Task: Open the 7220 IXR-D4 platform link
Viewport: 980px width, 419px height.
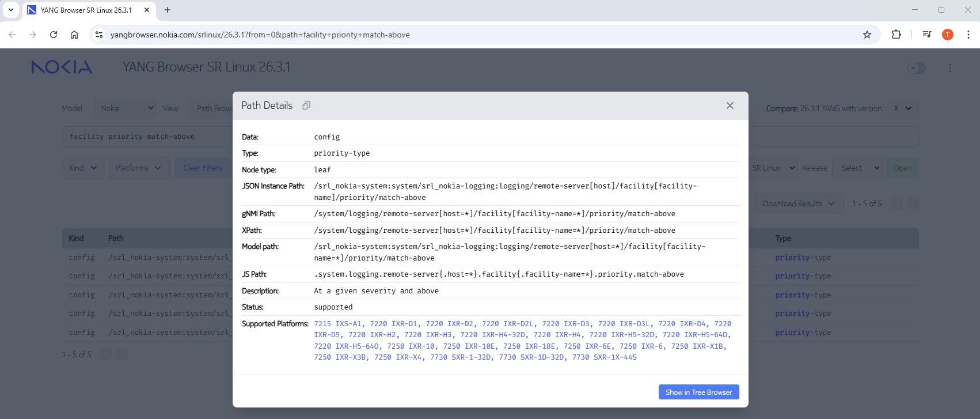Action: [682, 324]
